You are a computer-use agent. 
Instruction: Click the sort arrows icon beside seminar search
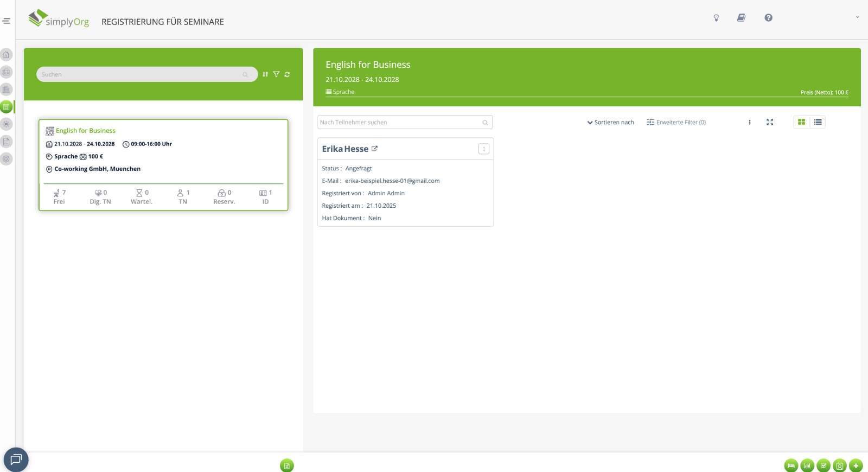pyautogui.click(x=265, y=74)
